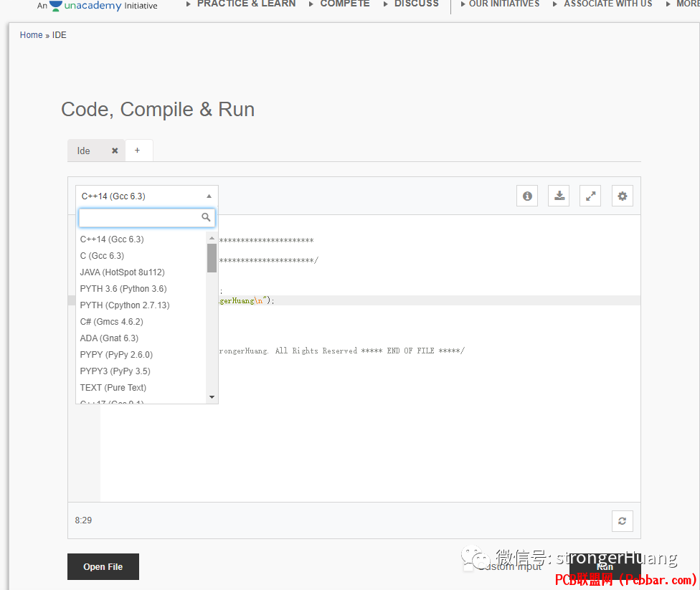Select C (Gcc 6.3) option
Screen dimensions: 700x590
(141, 256)
